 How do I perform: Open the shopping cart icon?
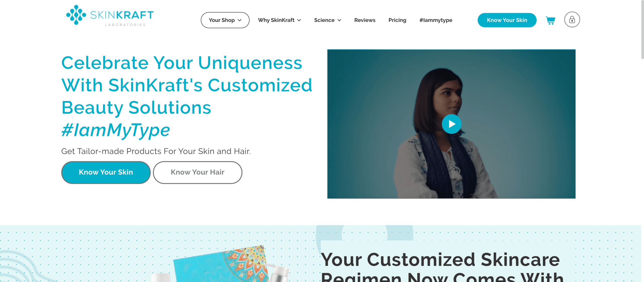(x=550, y=20)
